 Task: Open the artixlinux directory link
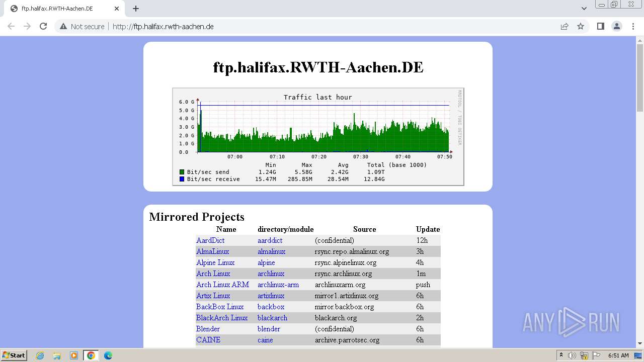271,296
